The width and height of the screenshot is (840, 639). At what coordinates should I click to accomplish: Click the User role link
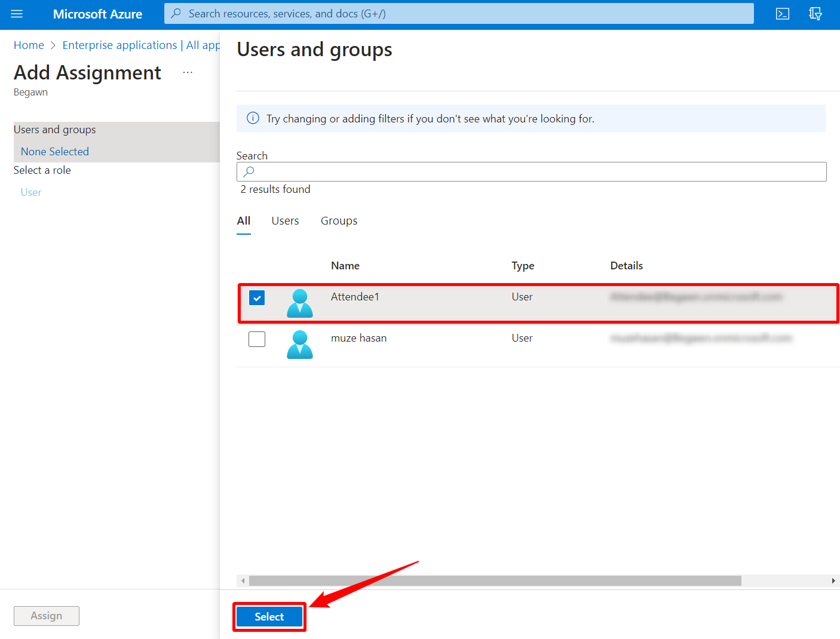31,192
